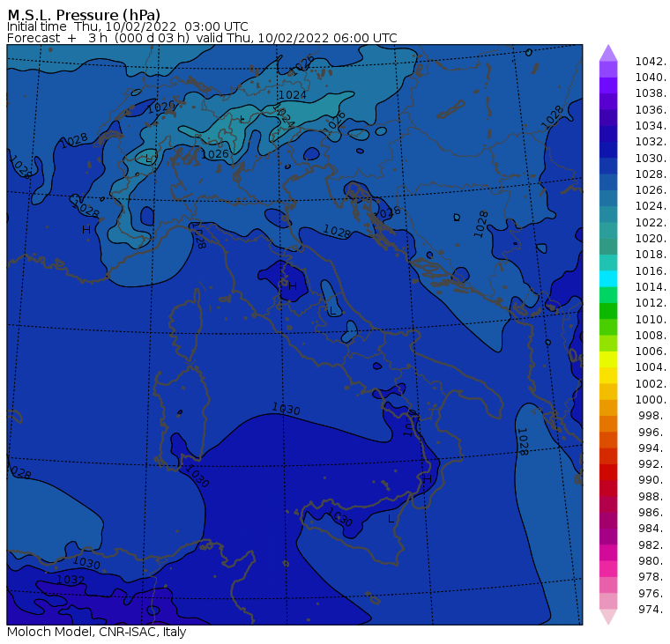Screen dimensions: 670x644
Task: Click the "986." legend label
Action: pos(652,513)
